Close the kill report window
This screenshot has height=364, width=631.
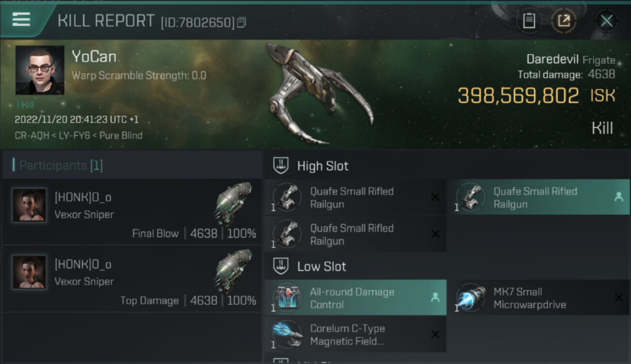(606, 21)
